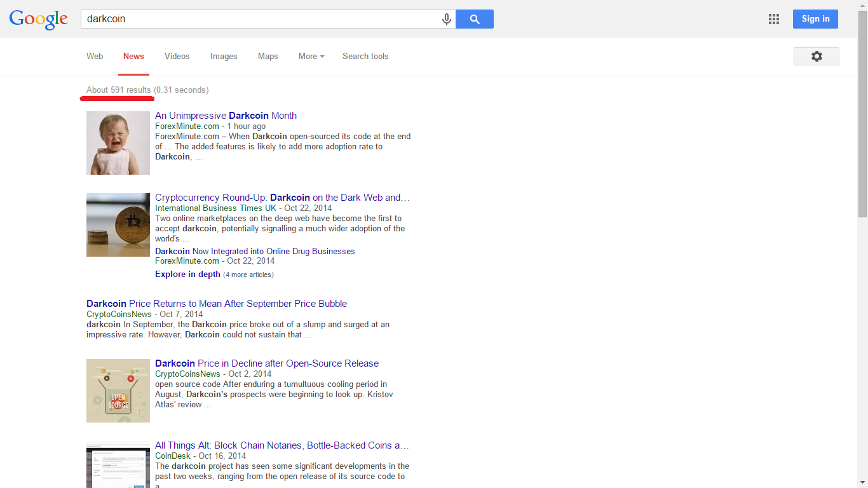This screenshot has width=868, height=488.
Task: Click the bitcoin coin thumbnail
Action: tap(118, 225)
